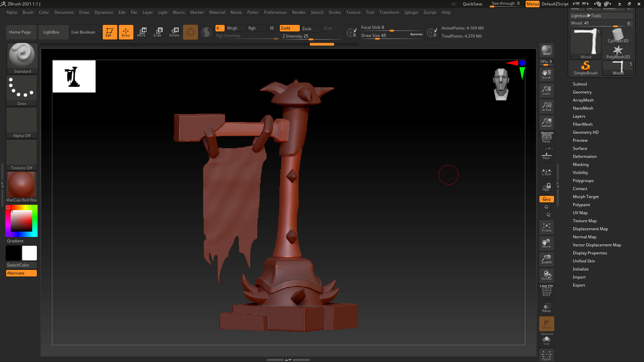Click the QuickSave button

(472, 4)
